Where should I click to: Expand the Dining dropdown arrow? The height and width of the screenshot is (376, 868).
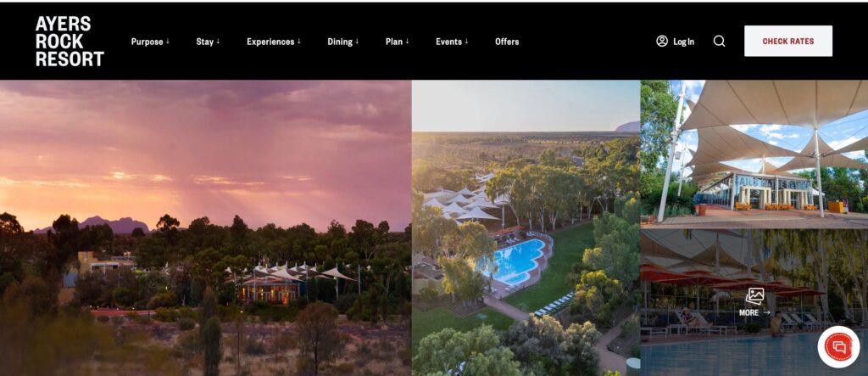357,41
